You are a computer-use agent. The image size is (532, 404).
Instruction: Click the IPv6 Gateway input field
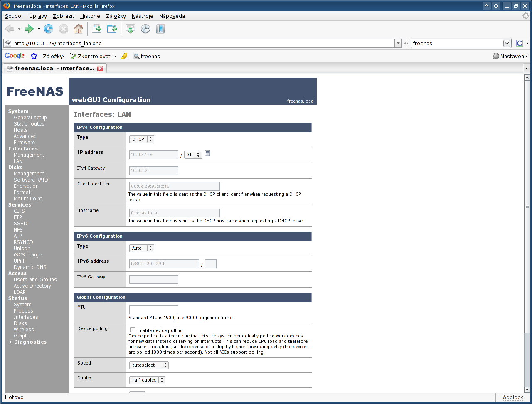pos(154,279)
